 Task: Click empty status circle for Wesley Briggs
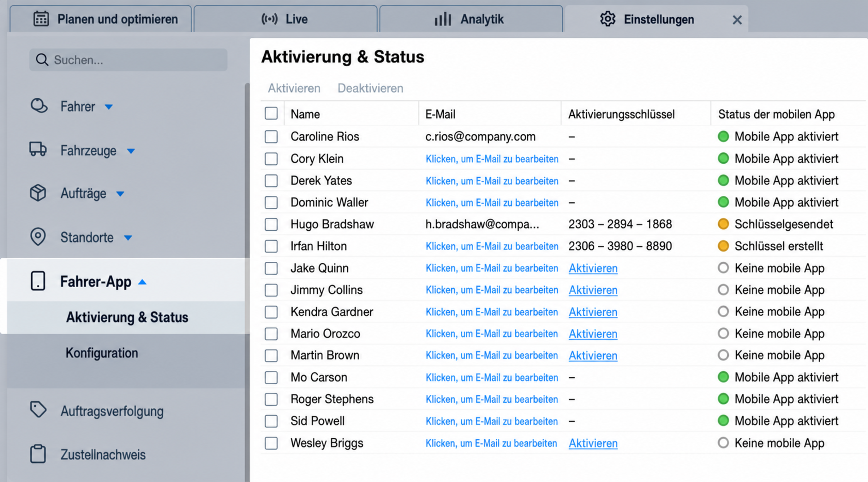tap(723, 442)
